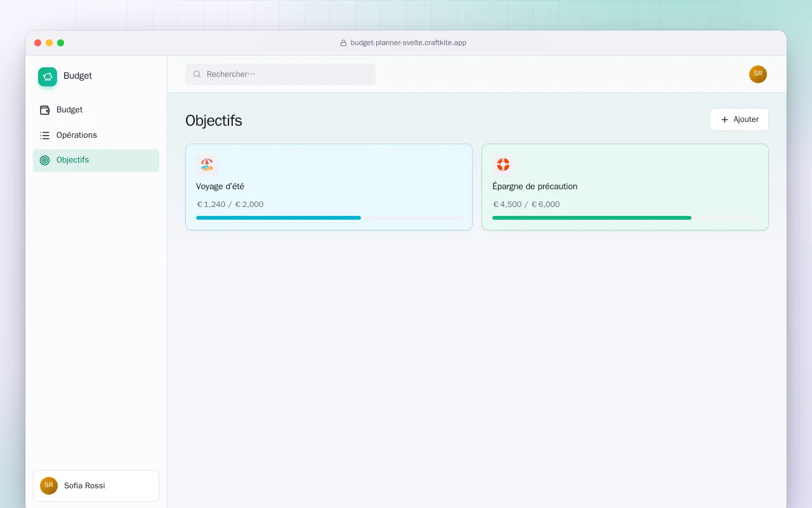Click the € 4,500 / € 6,000 amount
Image resolution: width=812 pixels, height=508 pixels.
[527, 204]
